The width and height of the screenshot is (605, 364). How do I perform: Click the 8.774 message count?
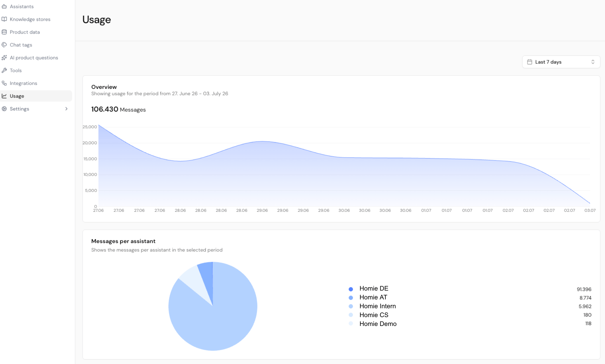(x=585, y=298)
